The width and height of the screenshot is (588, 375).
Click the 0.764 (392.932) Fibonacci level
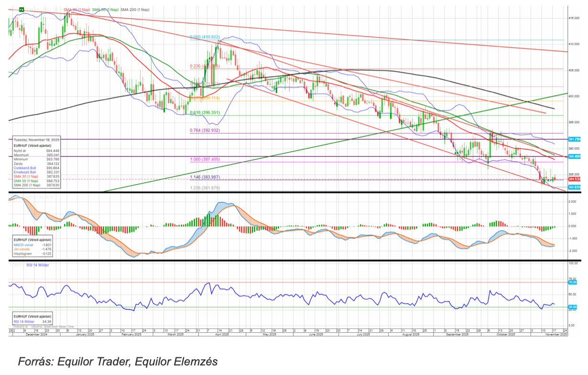tap(205, 130)
